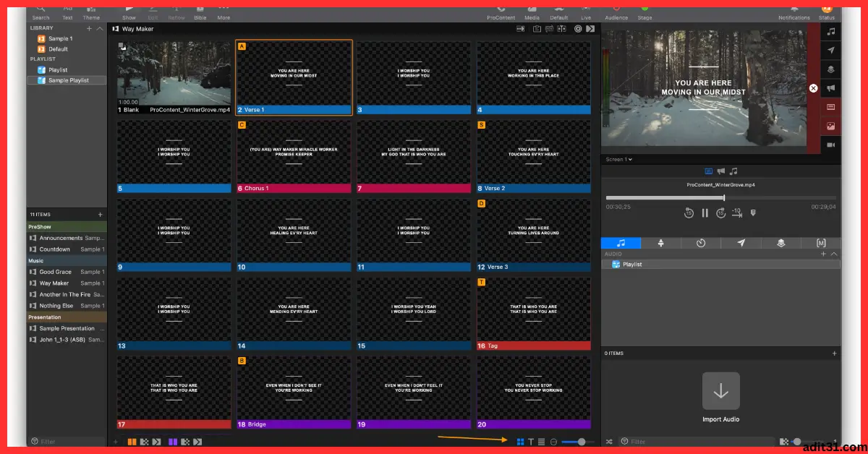868x454 pixels.
Task: Collapse the Audio section
Action: (833, 254)
